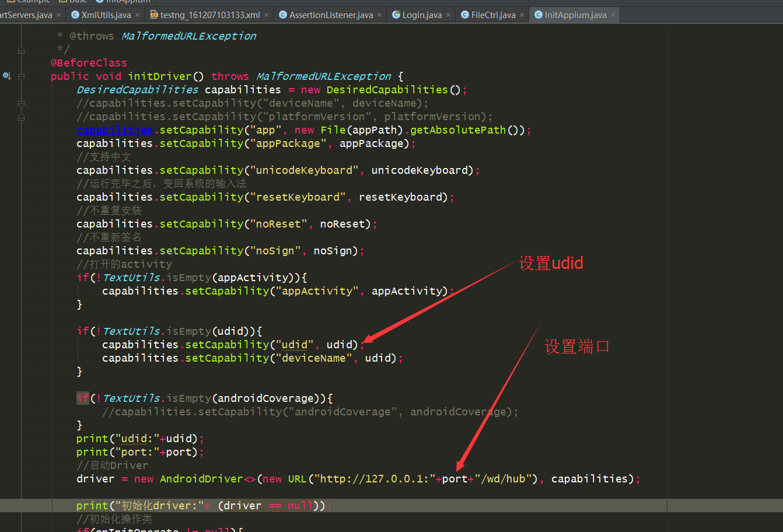Click "deviceName" in the udid if-block
The width and height of the screenshot is (783, 532).
pos(314,358)
